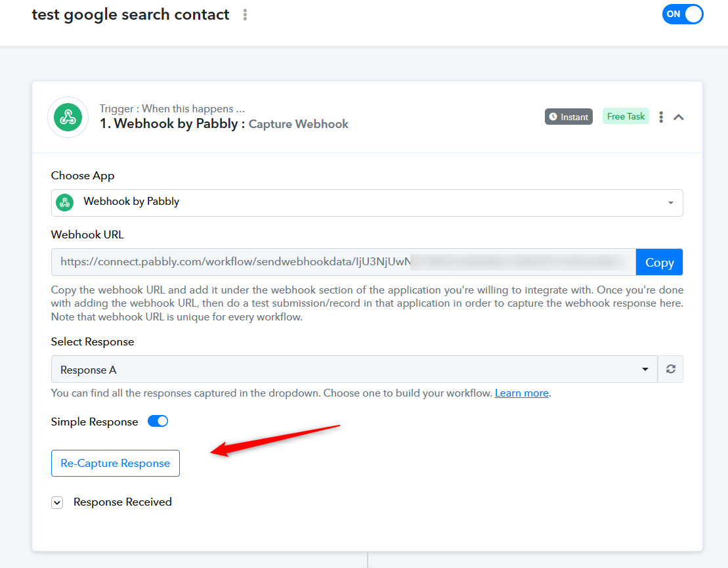Viewport: 728px width, 568px height.
Task: Copy the webhook URL
Action: pyautogui.click(x=659, y=262)
